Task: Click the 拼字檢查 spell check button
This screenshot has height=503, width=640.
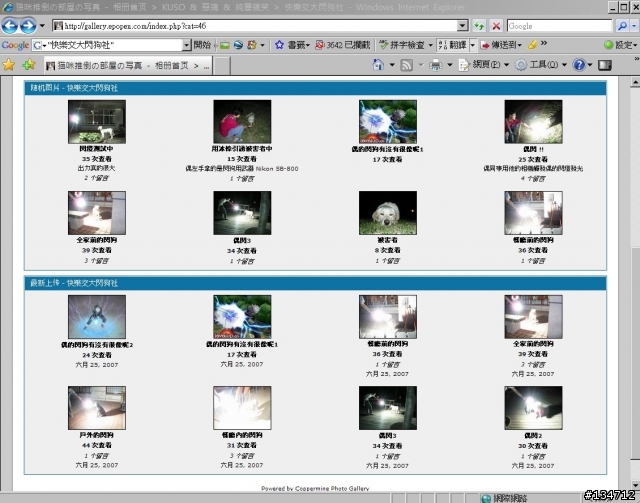Action: click(402, 45)
